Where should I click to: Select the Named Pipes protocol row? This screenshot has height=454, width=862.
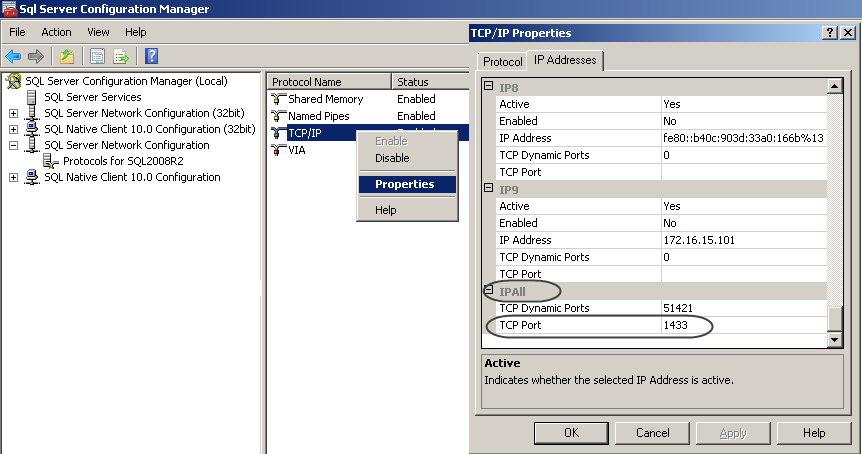318,116
